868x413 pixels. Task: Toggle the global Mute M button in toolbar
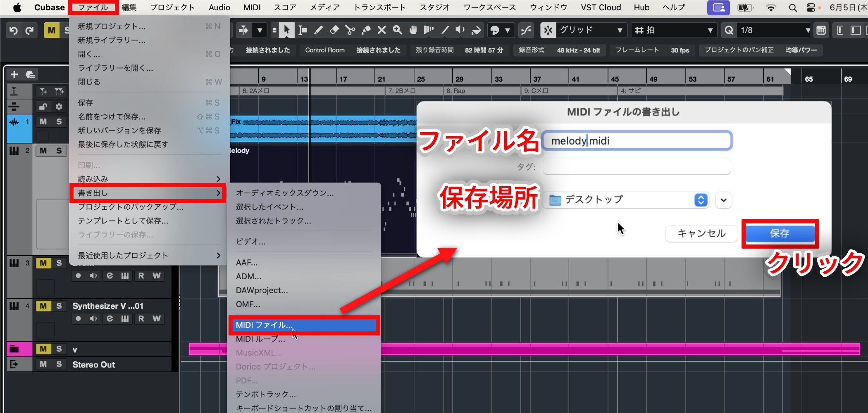click(51, 30)
